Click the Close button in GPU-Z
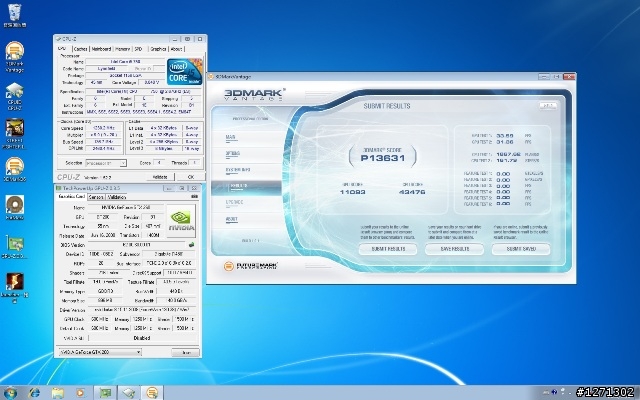Screen dimensions: 640x400 tap(186, 352)
